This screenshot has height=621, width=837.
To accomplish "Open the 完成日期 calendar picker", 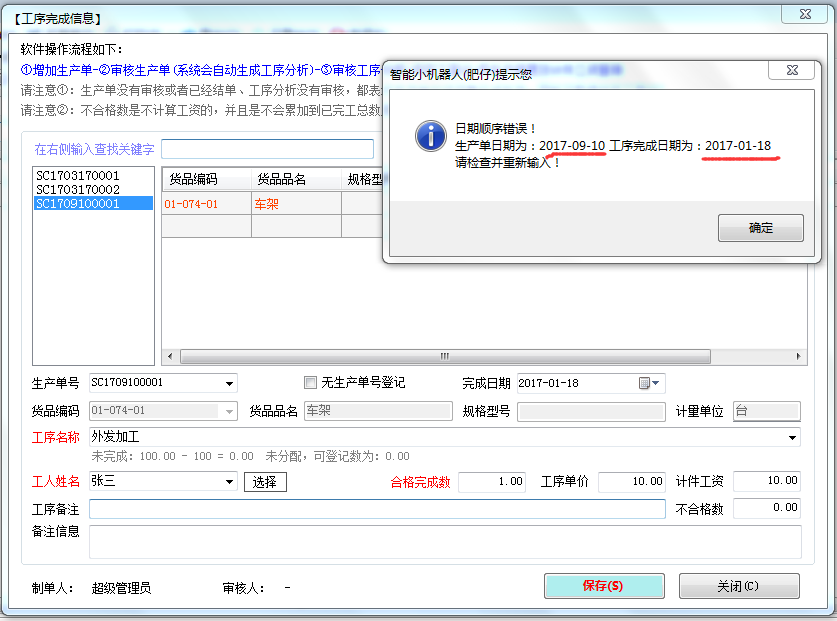I will [645, 383].
